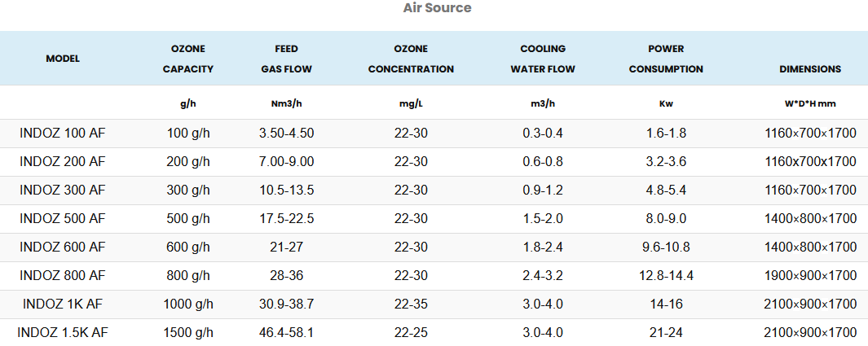Click the MODEL column header
This screenshot has width=868, height=346.
[63, 59]
